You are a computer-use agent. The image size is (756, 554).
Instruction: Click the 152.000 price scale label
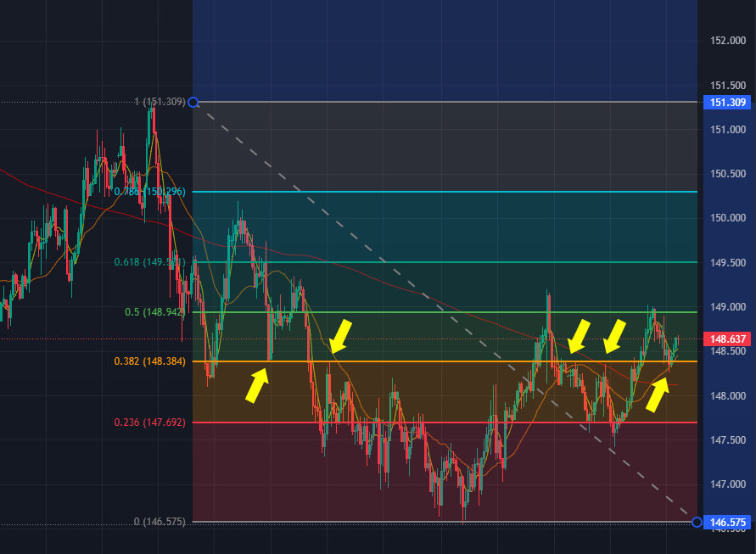727,42
